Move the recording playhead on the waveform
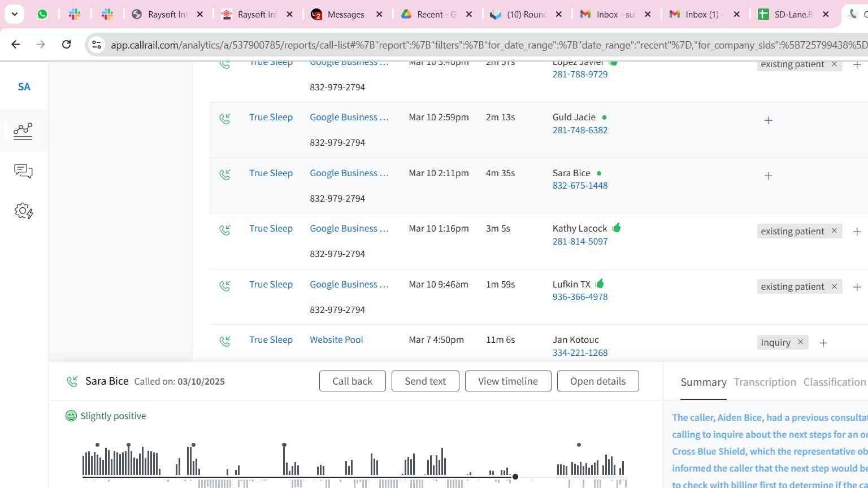Image resolution: width=868 pixels, height=488 pixels. click(x=515, y=477)
